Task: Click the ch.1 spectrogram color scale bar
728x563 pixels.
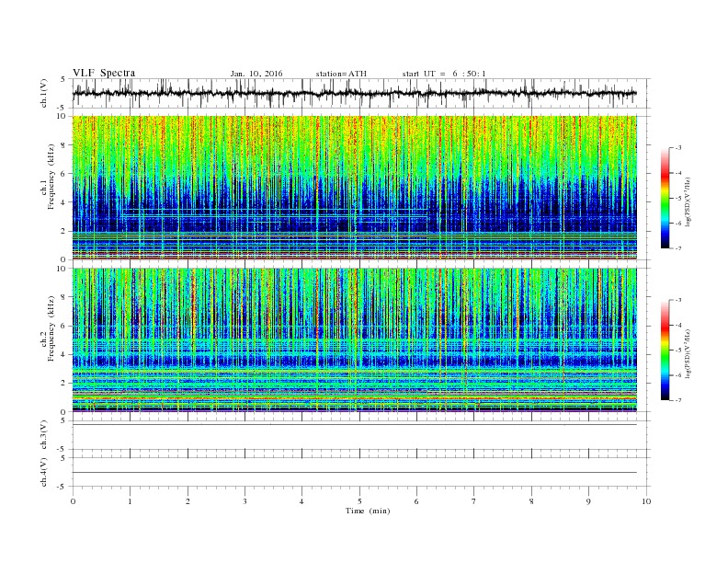Action: point(665,198)
